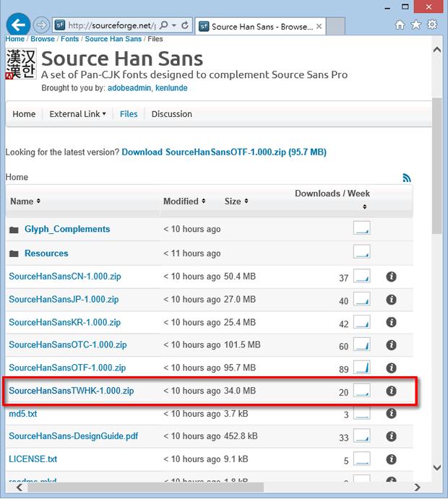Open the Discussion navigation tab

point(172,114)
